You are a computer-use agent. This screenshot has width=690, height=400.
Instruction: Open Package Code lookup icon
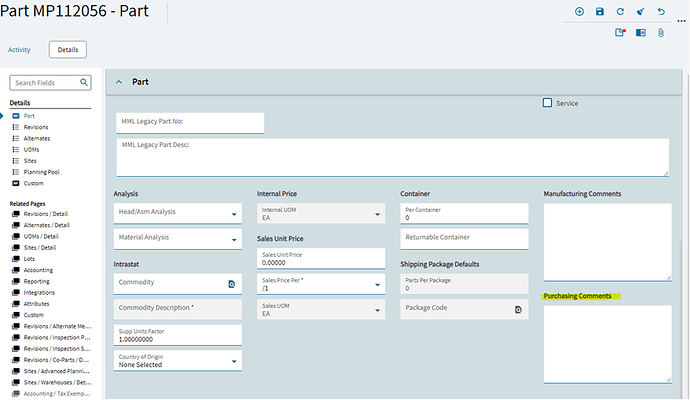(518, 310)
